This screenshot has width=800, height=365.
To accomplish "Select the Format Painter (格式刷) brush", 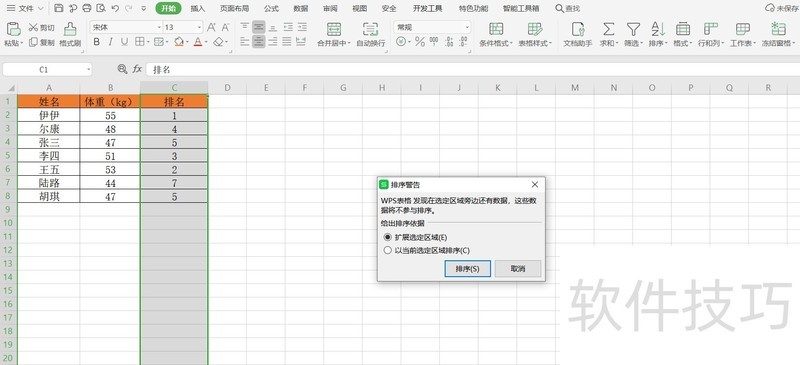I will [70, 35].
